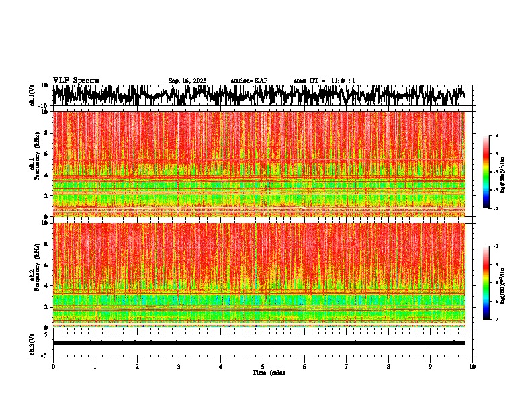Click the "VLF Spectra" title text
Screen dimensions: 532x411
pos(76,81)
